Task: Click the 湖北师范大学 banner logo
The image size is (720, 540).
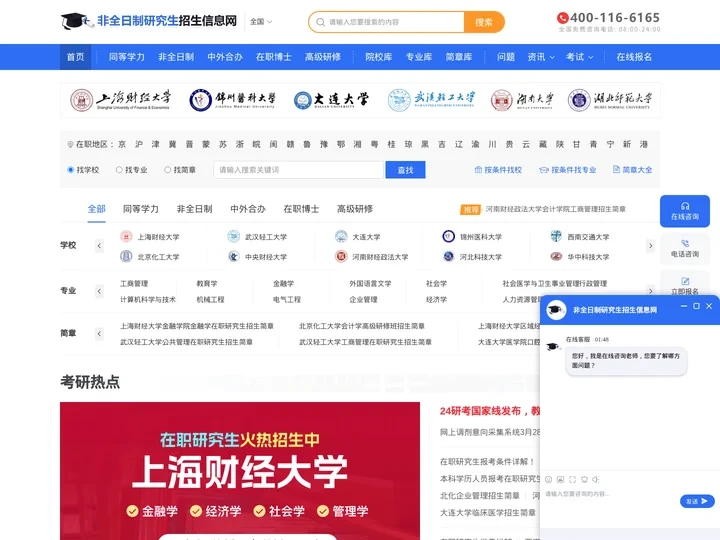Action: click(x=610, y=100)
